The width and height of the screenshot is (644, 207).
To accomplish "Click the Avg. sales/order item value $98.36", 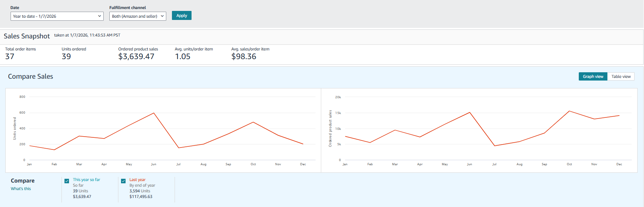I will point(244,56).
